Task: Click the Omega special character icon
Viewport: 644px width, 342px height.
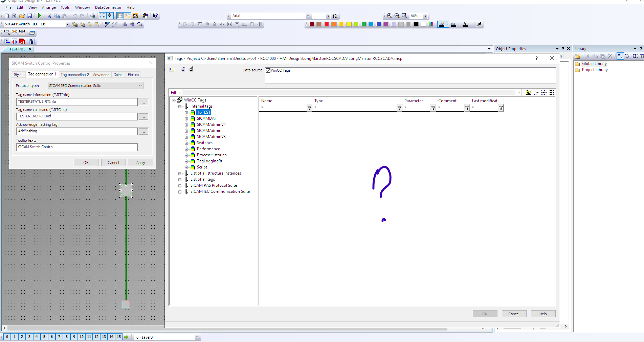Action: (335, 16)
